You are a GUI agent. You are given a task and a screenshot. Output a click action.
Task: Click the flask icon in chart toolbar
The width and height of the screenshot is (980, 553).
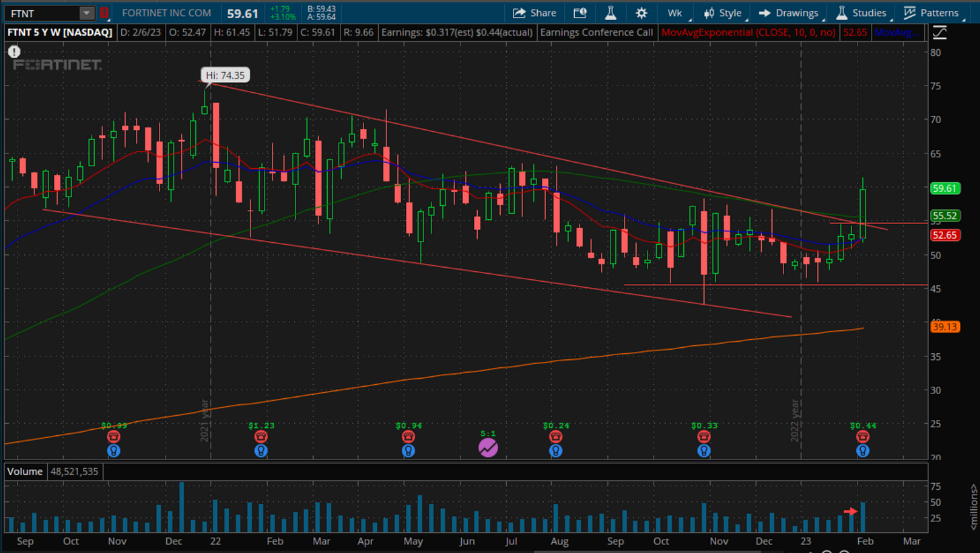point(610,13)
